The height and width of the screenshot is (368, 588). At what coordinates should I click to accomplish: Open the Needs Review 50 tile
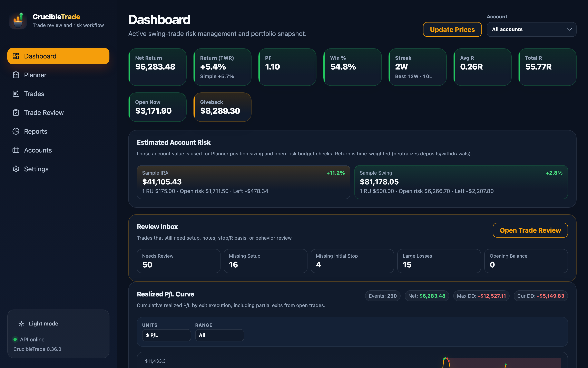[x=179, y=261]
